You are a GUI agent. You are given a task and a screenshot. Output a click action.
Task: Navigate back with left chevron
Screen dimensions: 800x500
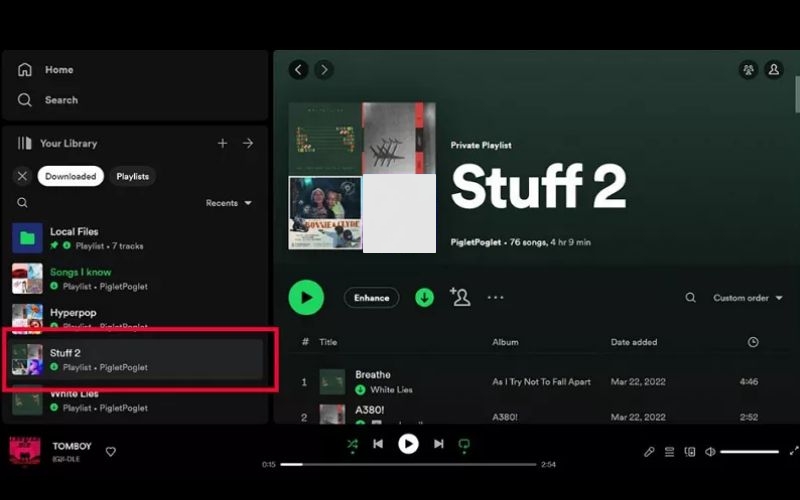coord(298,69)
